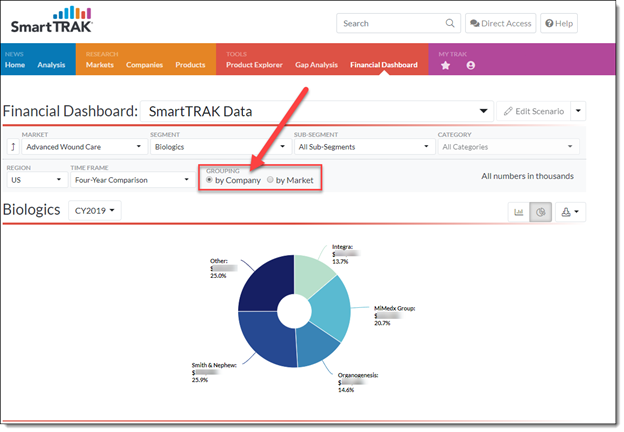The height and width of the screenshot is (432, 624).
Task: Click the MiMedx Group pie slice
Action: point(332,307)
